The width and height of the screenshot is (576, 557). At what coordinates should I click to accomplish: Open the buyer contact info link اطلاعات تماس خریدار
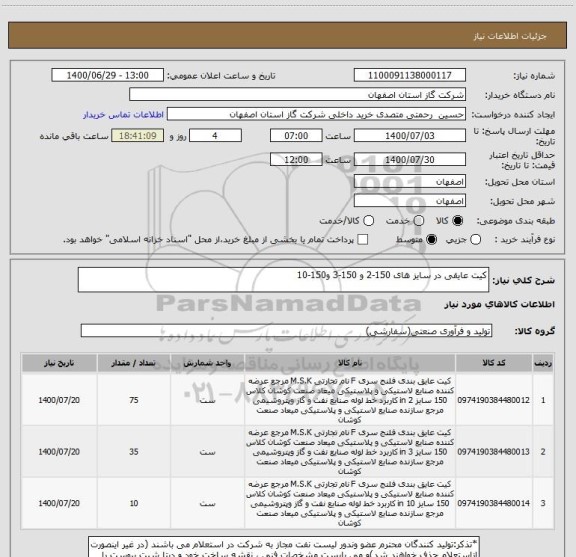coord(123,115)
